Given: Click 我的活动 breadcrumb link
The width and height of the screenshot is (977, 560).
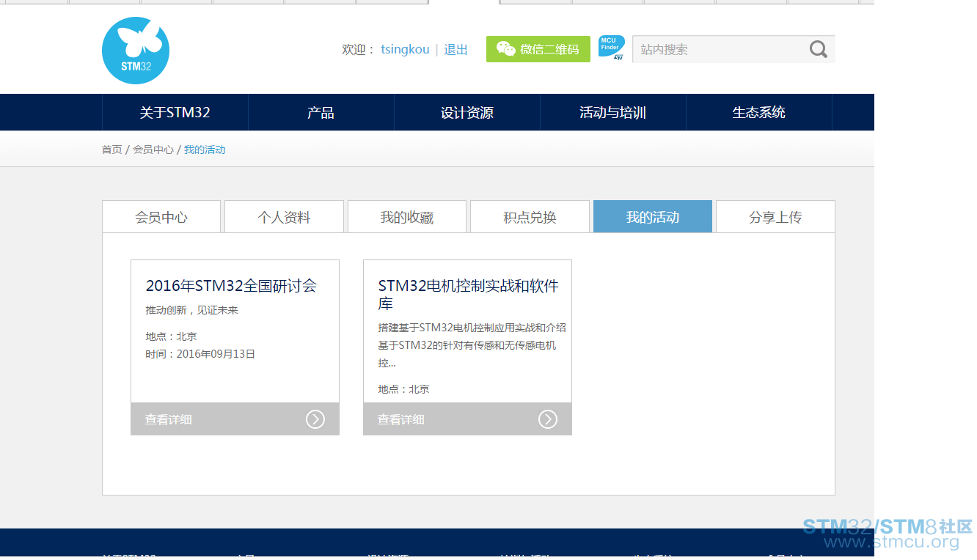Looking at the screenshot, I should (205, 150).
